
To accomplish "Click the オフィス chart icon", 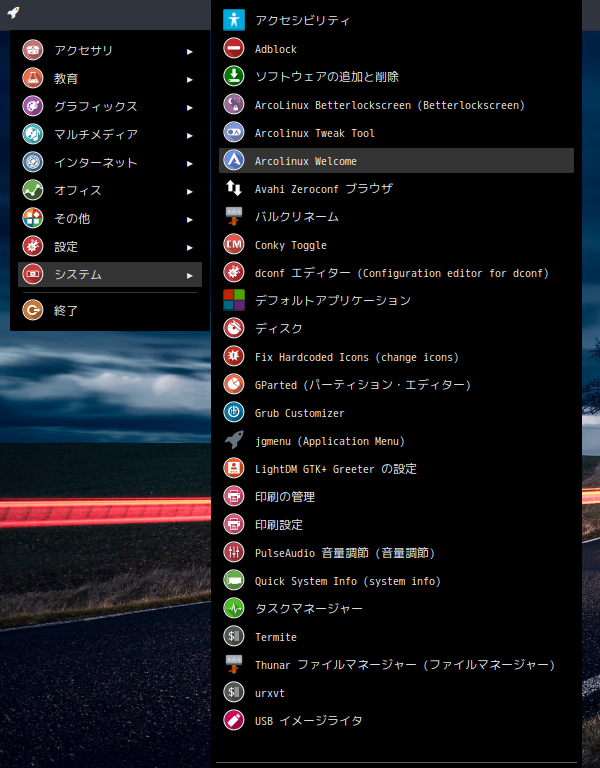I will coord(33,190).
